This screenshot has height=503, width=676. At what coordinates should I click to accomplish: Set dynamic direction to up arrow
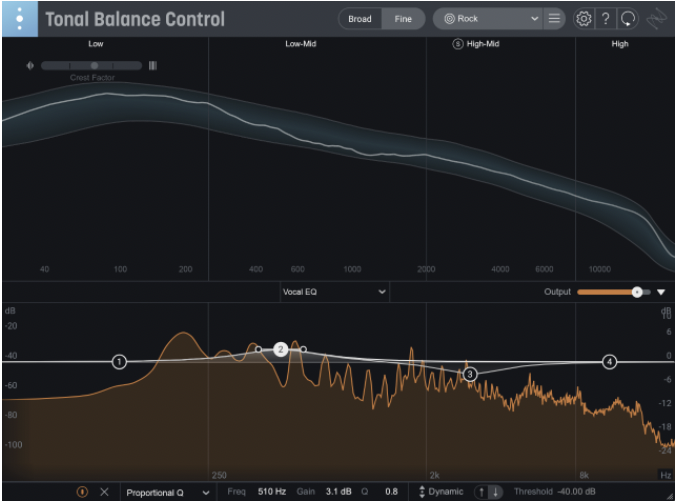click(x=482, y=492)
